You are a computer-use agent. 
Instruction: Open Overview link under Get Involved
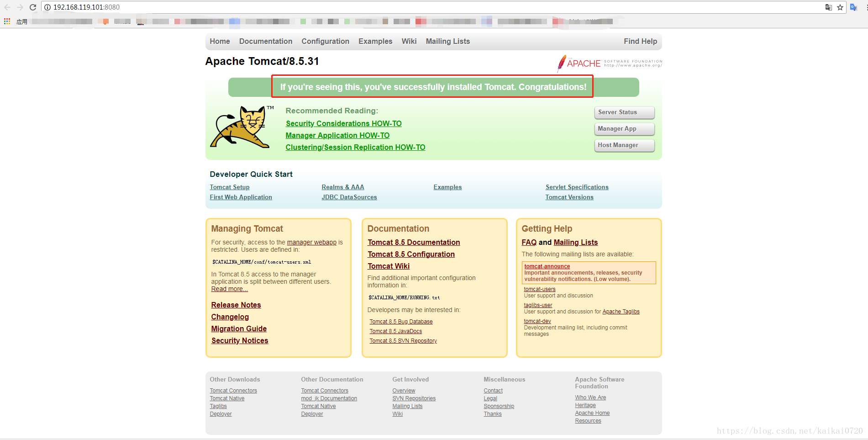point(404,391)
